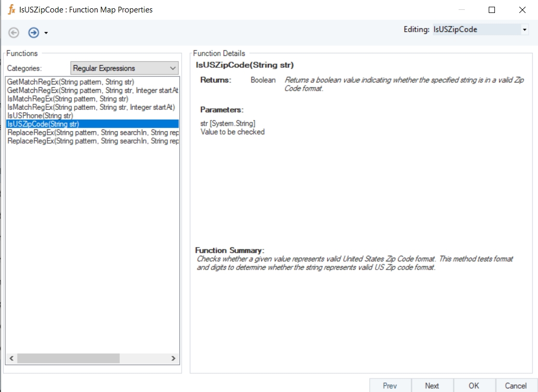This screenshot has width=538, height=392.
Task: Click the horizontal scrollbar thumb in Functions list
Action: pos(67,358)
